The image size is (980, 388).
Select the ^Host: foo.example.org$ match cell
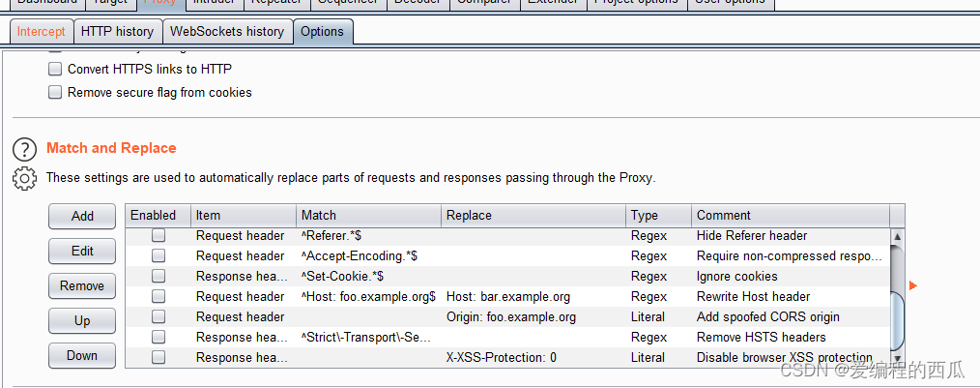pyautogui.click(x=369, y=297)
